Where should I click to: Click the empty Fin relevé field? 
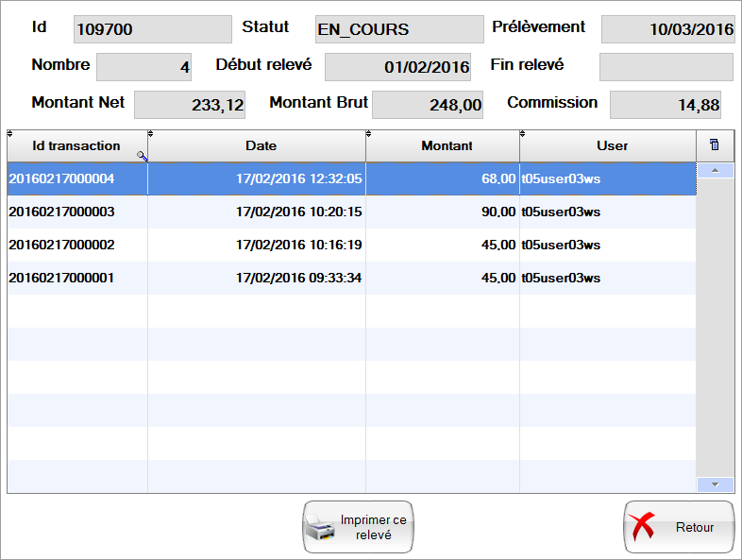pos(666,67)
